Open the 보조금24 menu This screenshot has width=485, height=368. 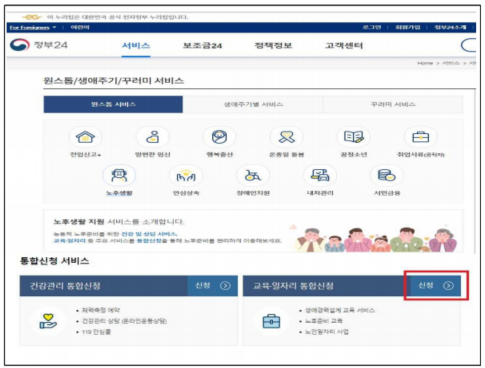(x=202, y=45)
